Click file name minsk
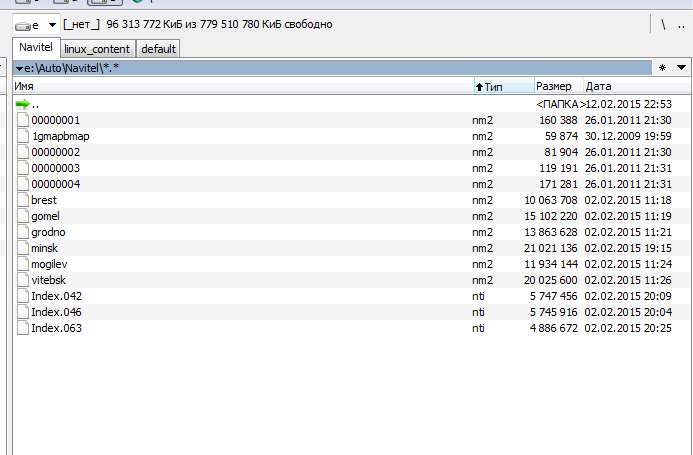 (45, 248)
